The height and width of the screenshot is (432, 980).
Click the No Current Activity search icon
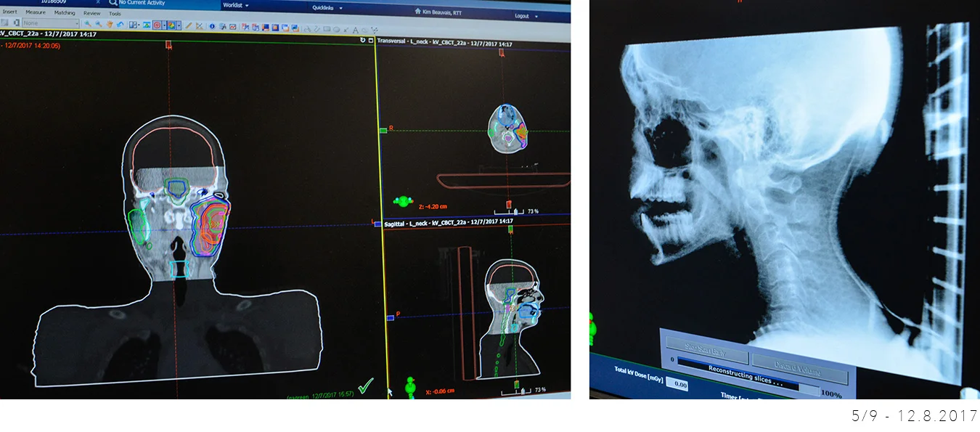click(113, 3)
